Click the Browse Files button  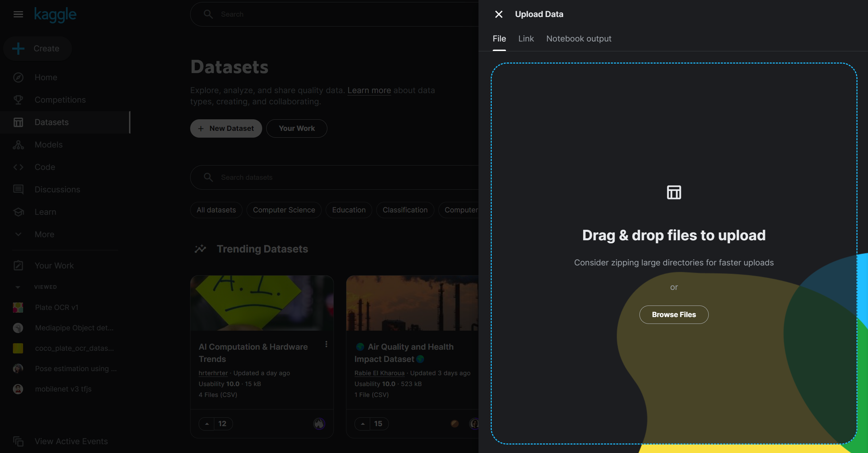tap(674, 315)
